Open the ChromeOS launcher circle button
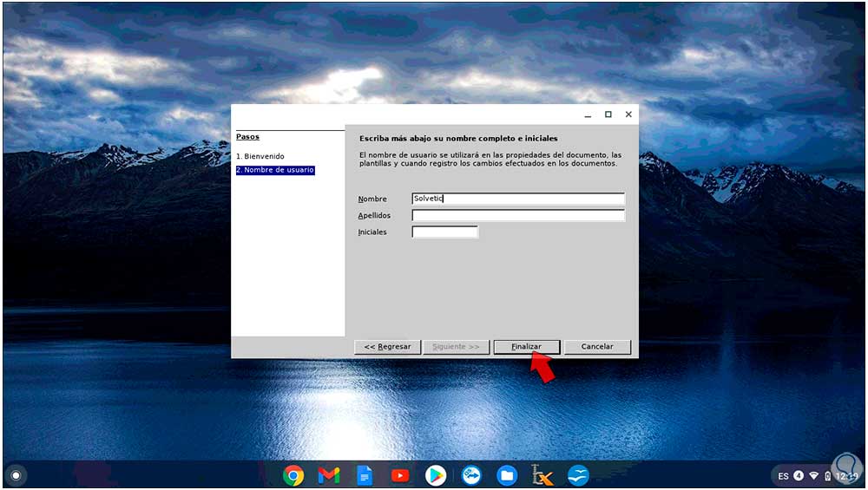This screenshot has width=868, height=490. coord(16,475)
